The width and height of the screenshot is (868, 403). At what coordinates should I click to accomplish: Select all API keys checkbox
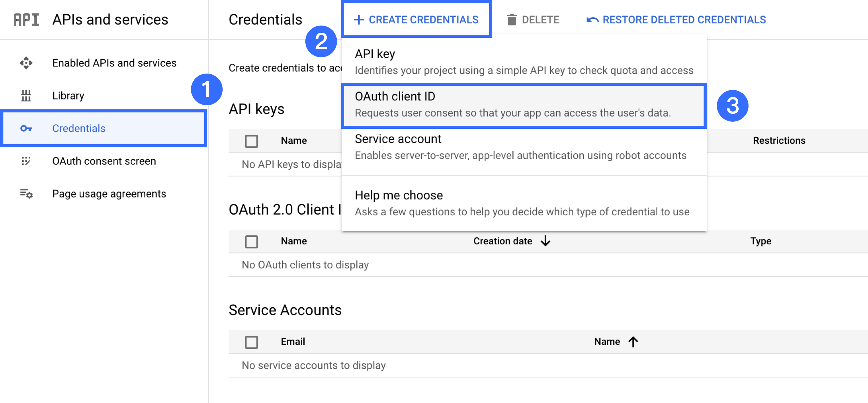pyautogui.click(x=252, y=141)
